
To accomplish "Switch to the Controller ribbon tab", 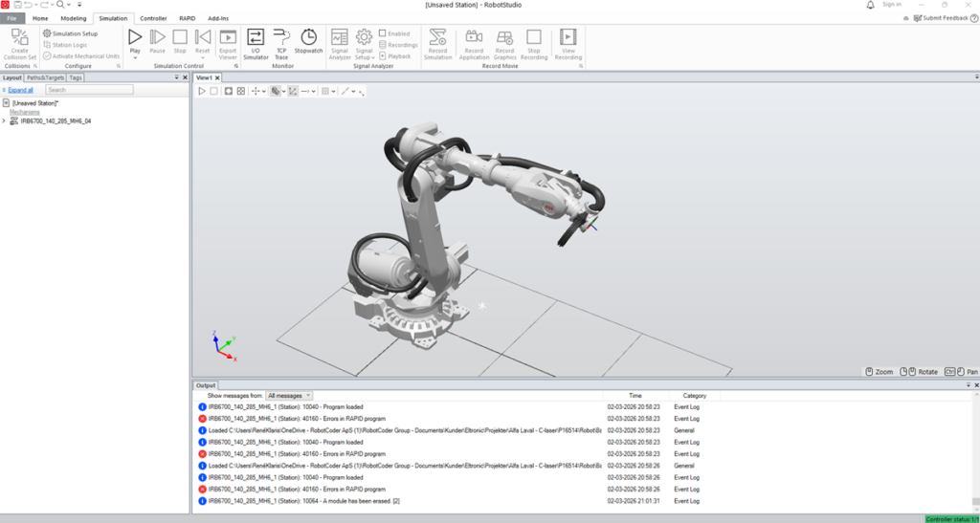I will [x=153, y=19].
